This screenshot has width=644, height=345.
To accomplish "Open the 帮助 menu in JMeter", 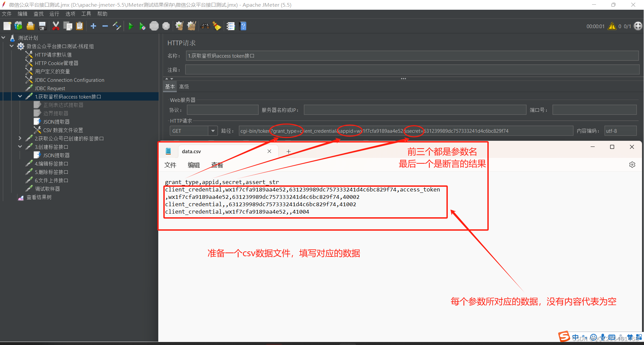I will (x=102, y=14).
